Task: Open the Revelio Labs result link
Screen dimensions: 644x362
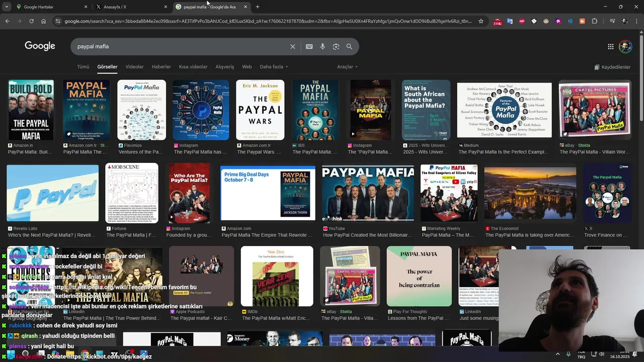Action: pyautogui.click(x=51, y=235)
